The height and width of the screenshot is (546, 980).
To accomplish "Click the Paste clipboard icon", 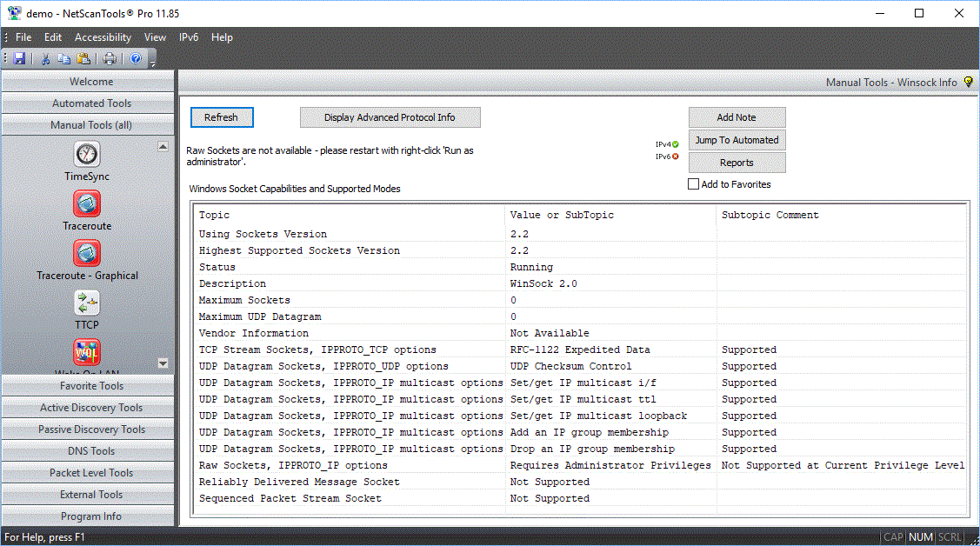I will (x=83, y=59).
